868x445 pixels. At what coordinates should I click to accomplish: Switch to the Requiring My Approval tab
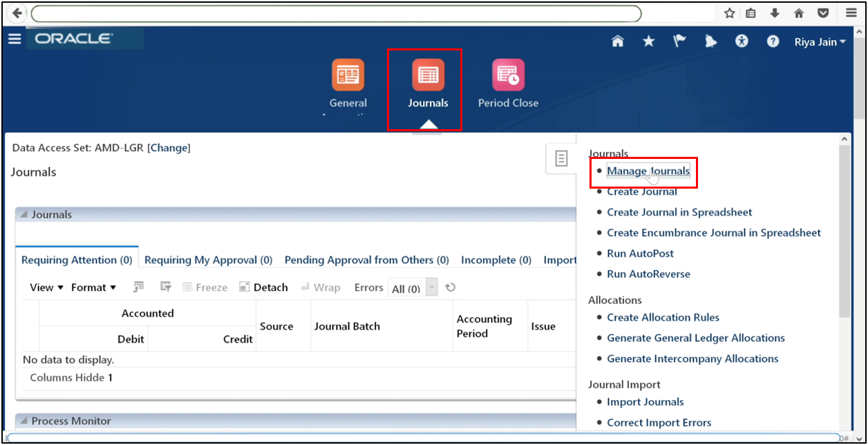point(208,259)
